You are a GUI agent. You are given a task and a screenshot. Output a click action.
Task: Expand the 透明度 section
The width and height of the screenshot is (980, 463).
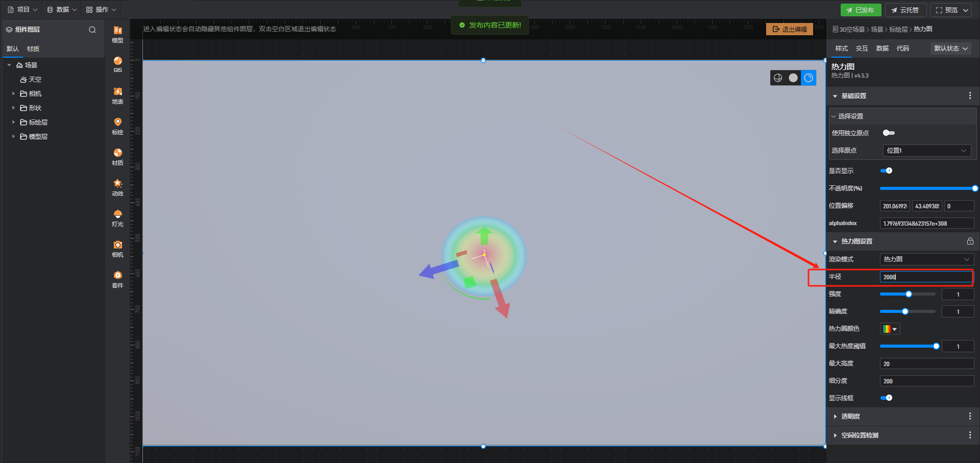pyautogui.click(x=835, y=417)
